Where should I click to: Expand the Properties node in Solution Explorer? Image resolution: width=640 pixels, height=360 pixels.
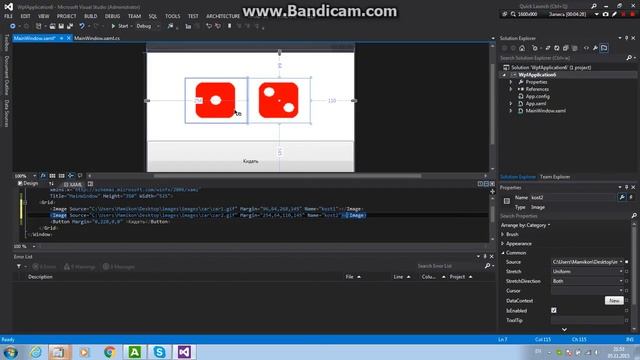pyautogui.click(x=511, y=82)
